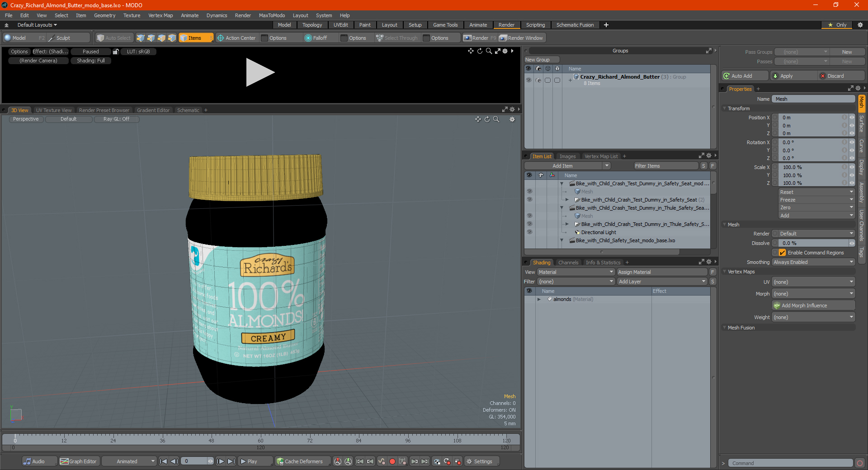This screenshot has width=868, height=470.
Task: Step to the next frame
Action: [x=220, y=461]
